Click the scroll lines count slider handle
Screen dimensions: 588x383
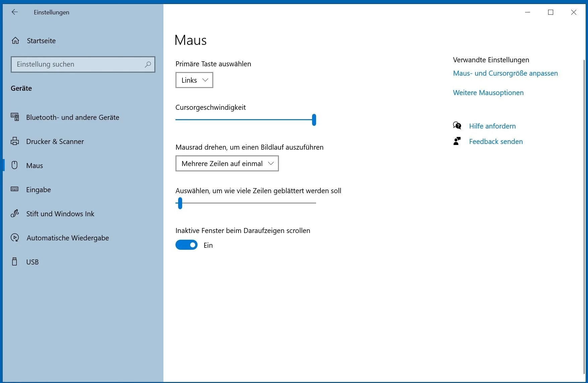coord(180,203)
